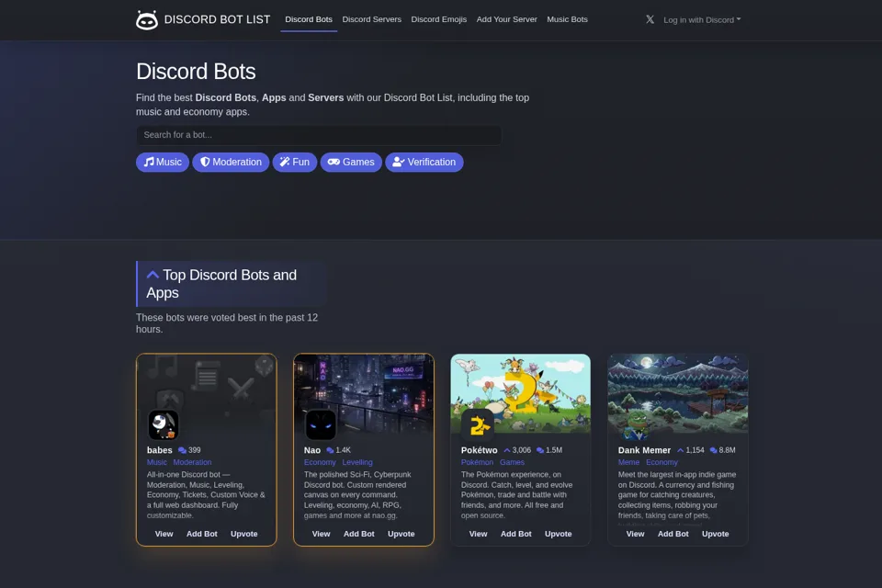The height and width of the screenshot is (588, 882).
Task: Add Bot for Nao
Action: [359, 534]
